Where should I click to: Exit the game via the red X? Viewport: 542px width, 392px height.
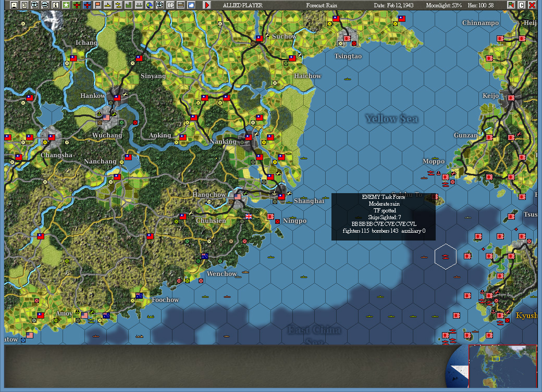pos(532,5)
